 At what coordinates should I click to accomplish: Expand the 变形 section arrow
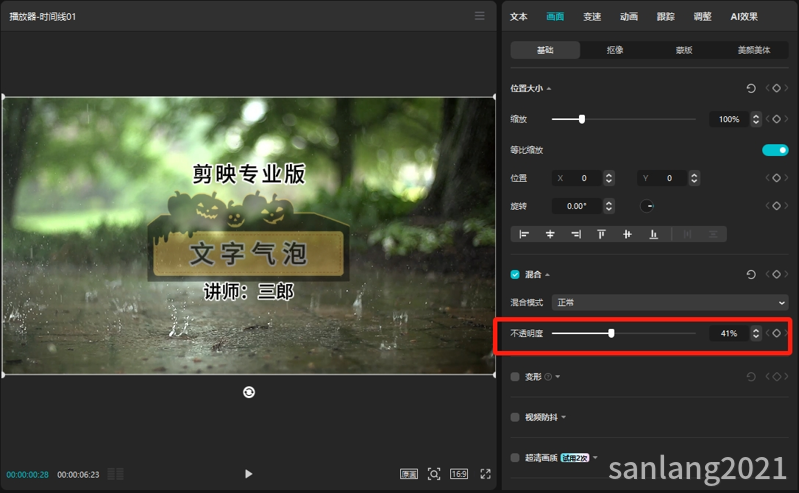557,377
